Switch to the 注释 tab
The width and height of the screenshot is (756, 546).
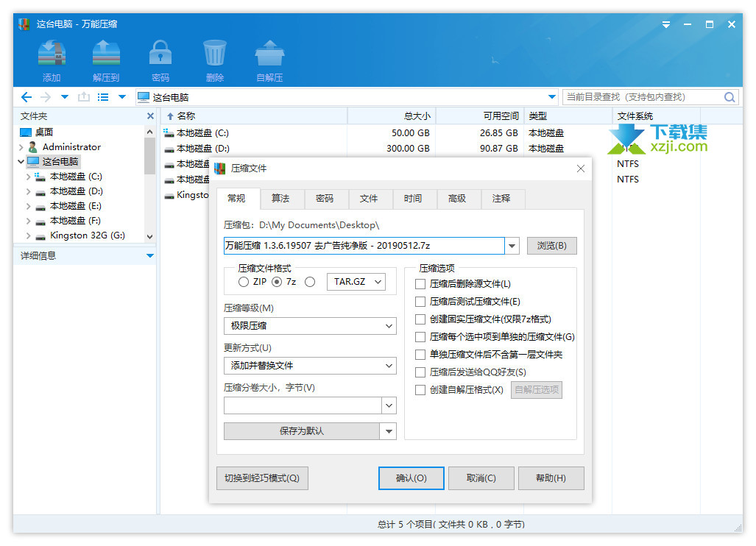[501, 199]
